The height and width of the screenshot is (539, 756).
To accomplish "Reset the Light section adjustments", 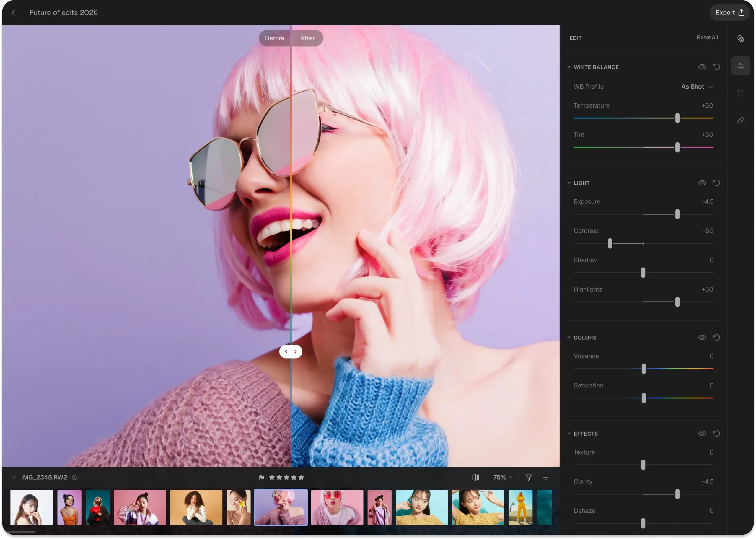I will click(x=716, y=183).
